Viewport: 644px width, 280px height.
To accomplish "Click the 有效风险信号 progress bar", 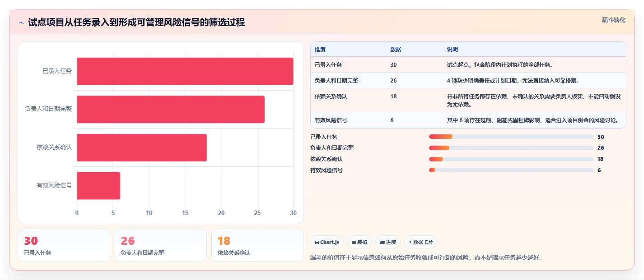I will (511, 170).
